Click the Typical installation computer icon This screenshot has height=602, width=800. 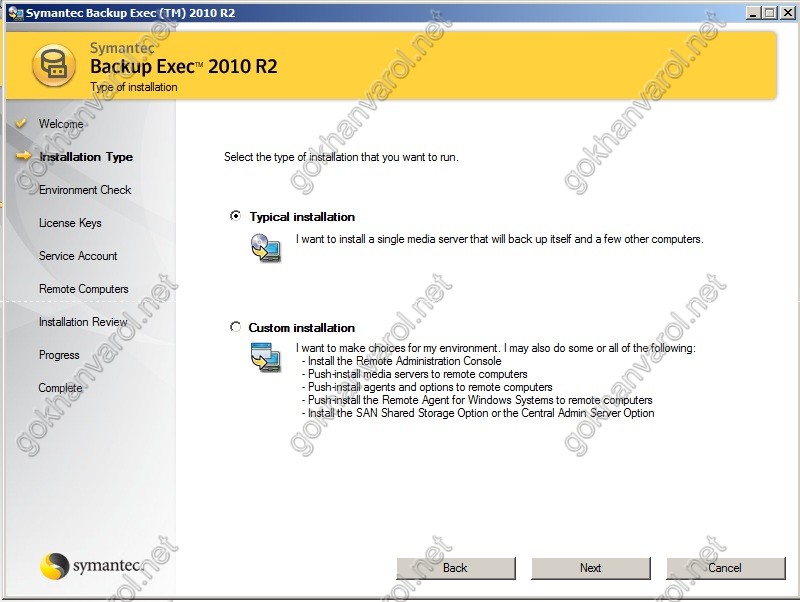265,248
